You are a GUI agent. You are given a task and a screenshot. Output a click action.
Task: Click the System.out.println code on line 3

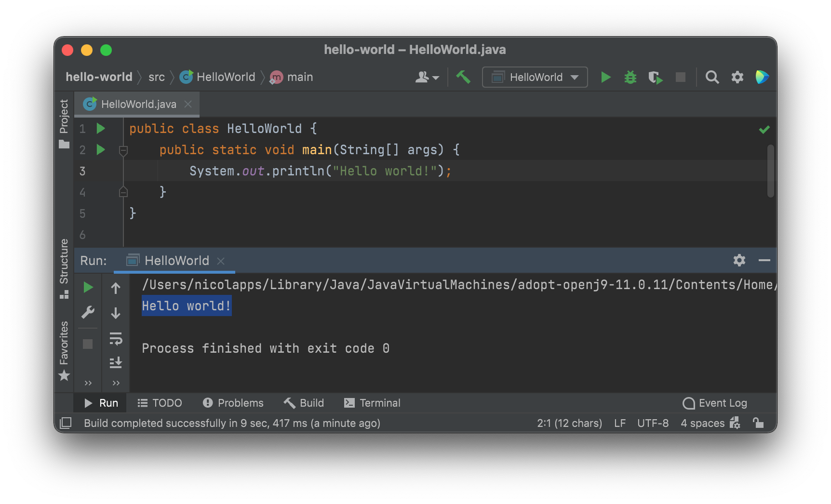[321, 171]
